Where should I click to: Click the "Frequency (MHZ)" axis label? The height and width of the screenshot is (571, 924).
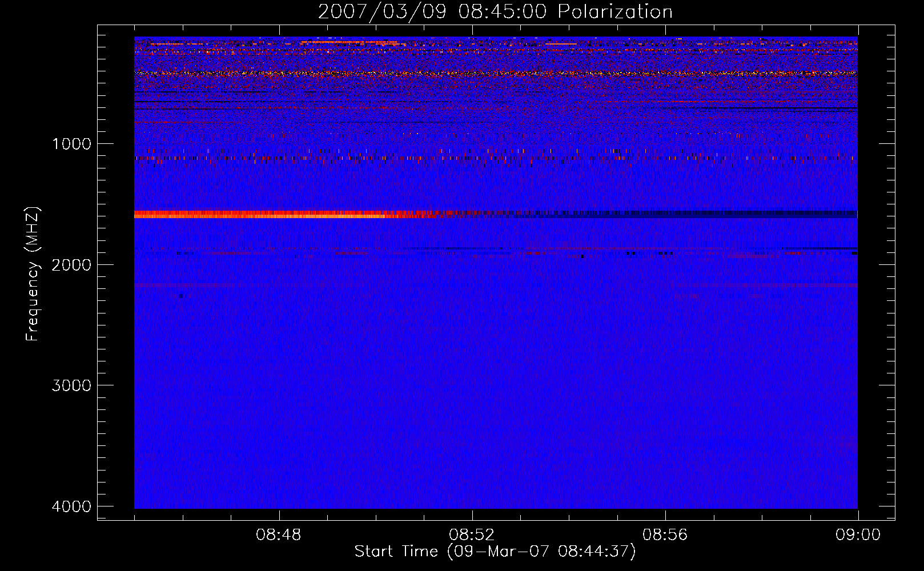click(33, 274)
